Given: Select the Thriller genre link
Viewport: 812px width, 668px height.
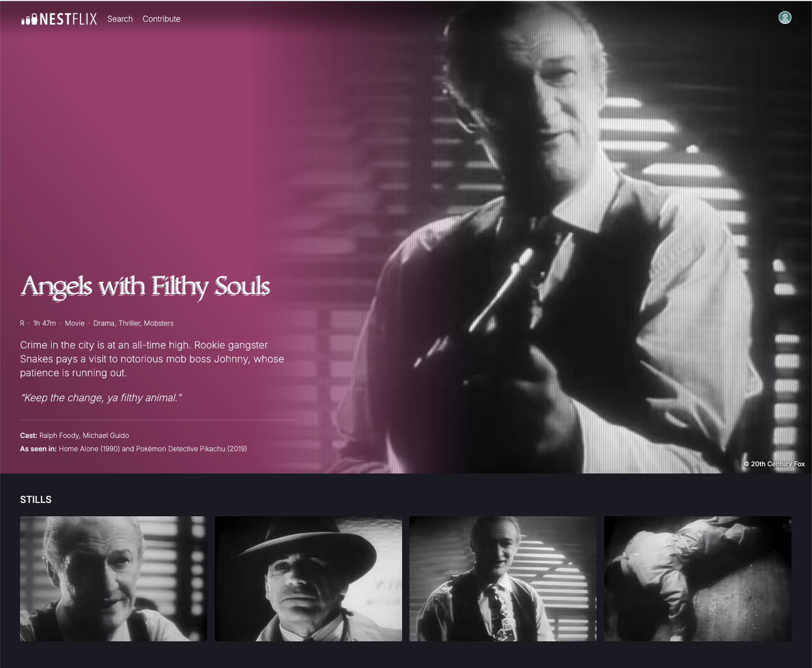Looking at the screenshot, I should pos(129,323).
